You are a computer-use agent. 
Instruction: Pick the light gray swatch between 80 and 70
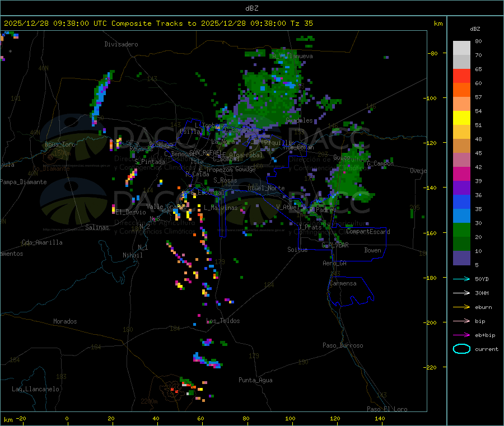click(461, 48)
